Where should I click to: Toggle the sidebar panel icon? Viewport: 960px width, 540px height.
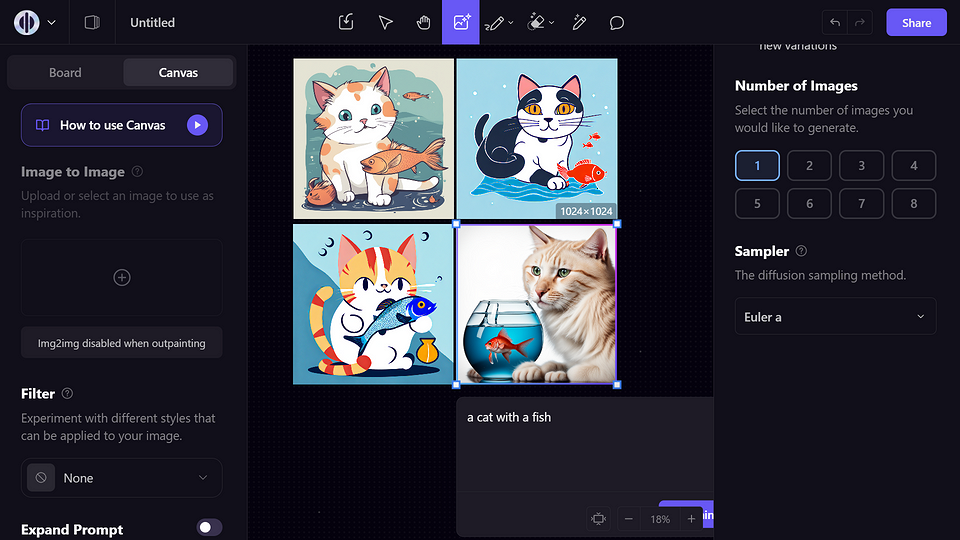click(92, 22)
